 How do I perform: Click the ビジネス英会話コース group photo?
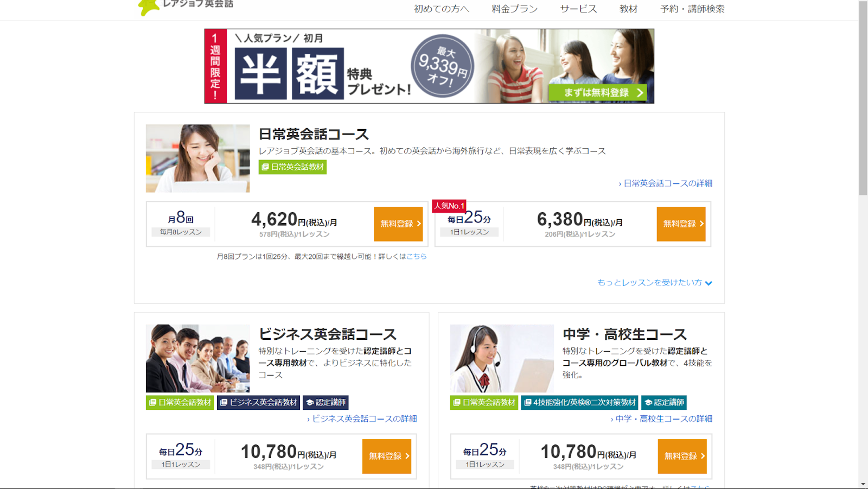pos(197,358)
